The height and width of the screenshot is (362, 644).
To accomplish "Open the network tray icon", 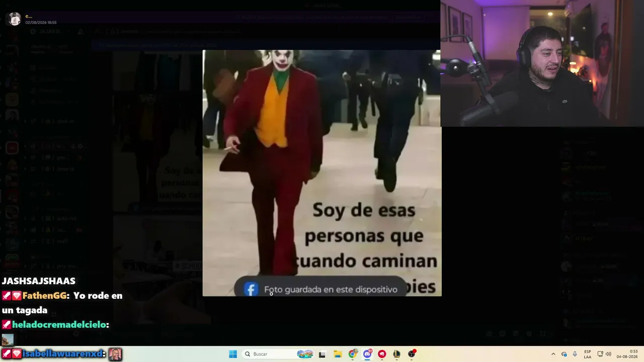I will click(600, 354).
